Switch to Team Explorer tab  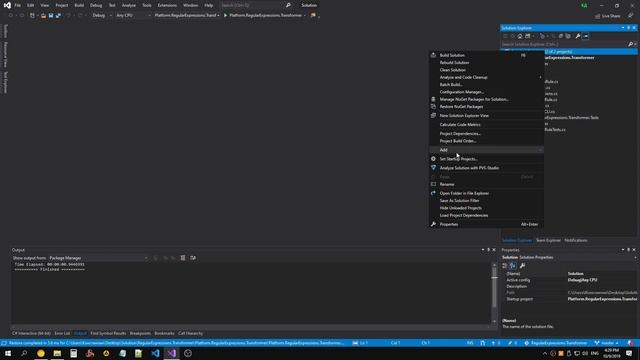tap(548, 240)
